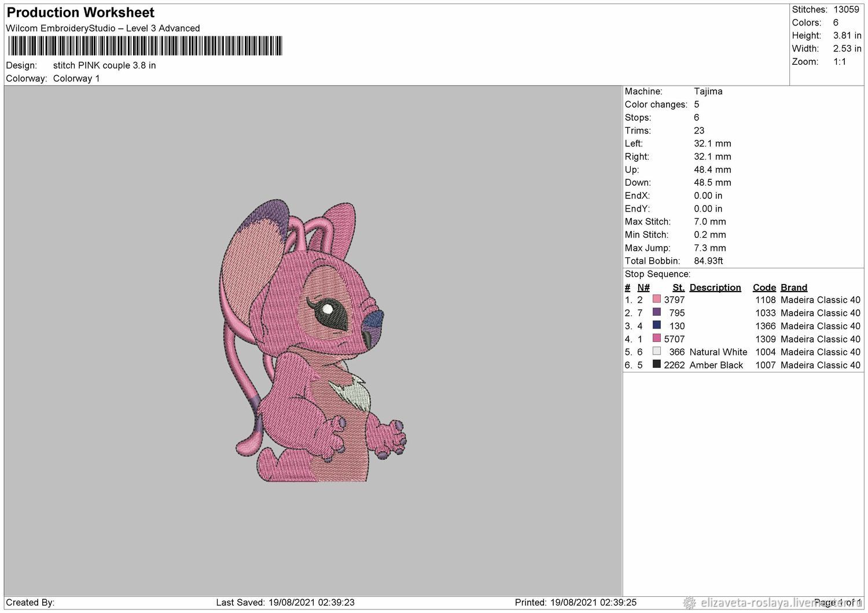Click the magenta swatch for code 1309

point(656,338)
